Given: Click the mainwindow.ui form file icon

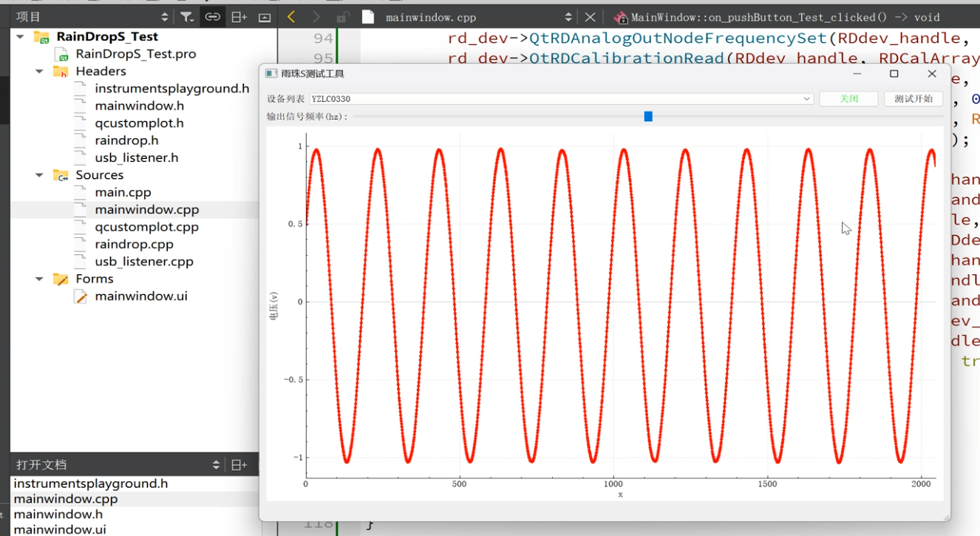Looking at the screenshot, I should [81, 296].
